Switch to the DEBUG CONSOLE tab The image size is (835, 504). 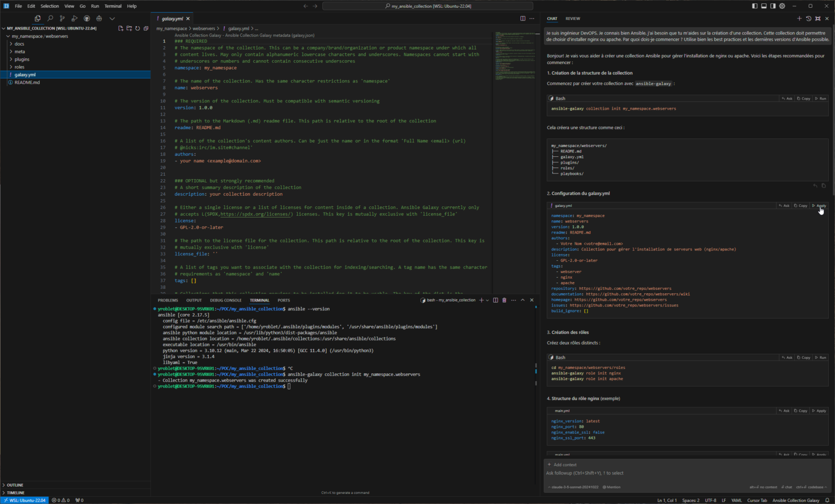225,300
